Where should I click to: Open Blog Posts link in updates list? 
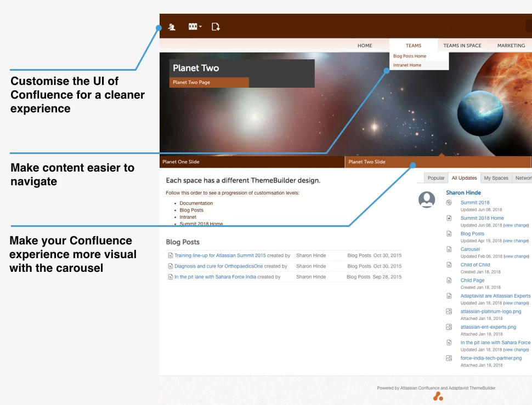(472, 234)
